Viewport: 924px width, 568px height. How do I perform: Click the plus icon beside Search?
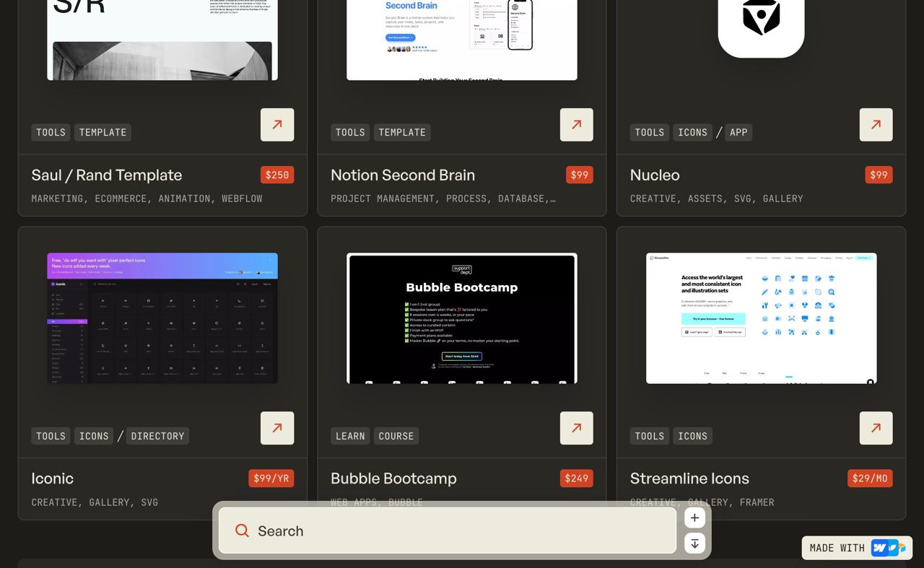(x=694, y=517)
